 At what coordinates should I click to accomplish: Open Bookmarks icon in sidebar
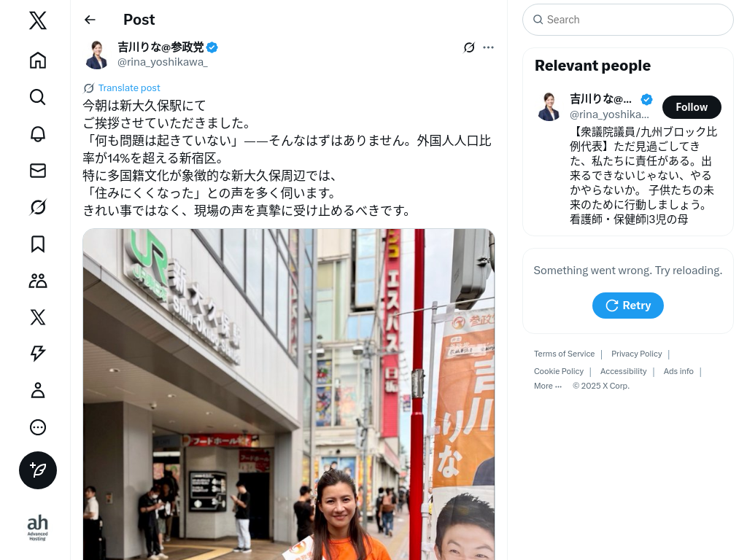[38, 244]
